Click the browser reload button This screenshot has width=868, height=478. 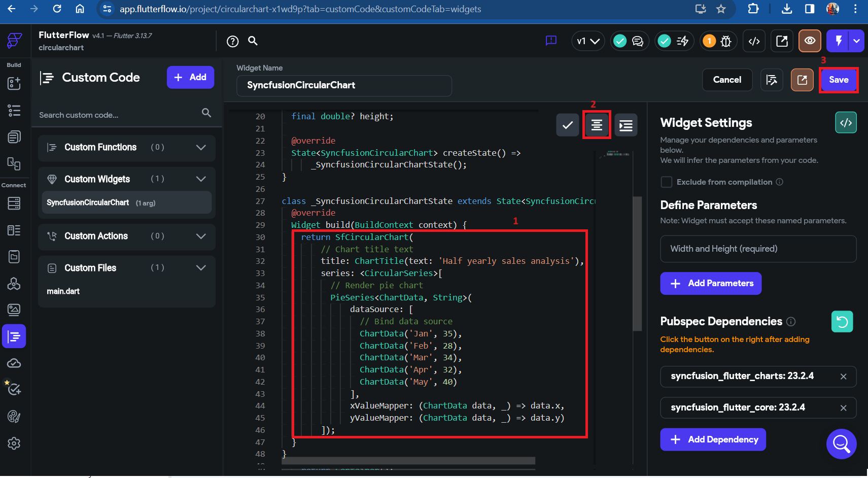click(x=57, y=9)
